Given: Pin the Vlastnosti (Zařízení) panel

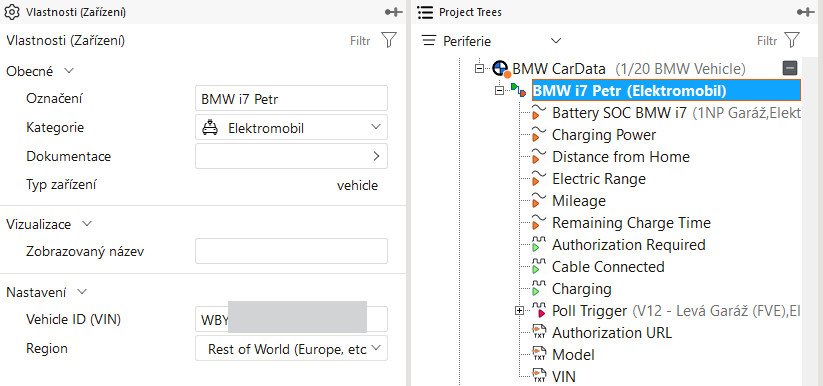Looking at the screenshot, I should coord(393,12).
